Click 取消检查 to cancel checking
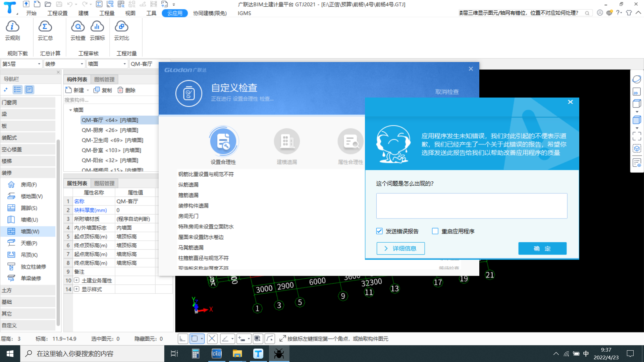Viewport: 644px width, 362px height. (x=447, y=92)
